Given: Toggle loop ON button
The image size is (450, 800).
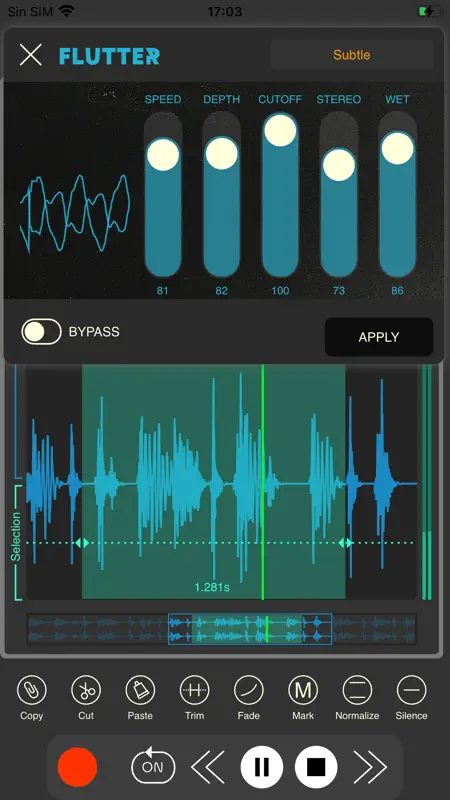Looking at the screenshot, I should [x=153, y=766].
